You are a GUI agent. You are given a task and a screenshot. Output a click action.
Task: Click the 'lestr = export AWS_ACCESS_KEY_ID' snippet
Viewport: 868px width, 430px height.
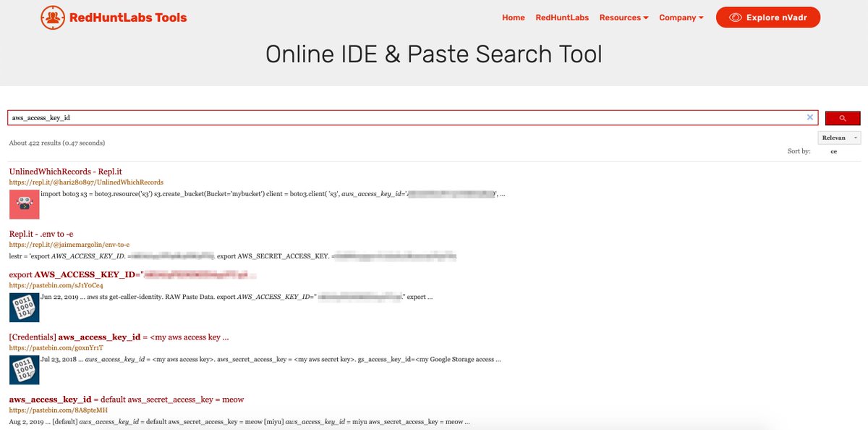234,256
